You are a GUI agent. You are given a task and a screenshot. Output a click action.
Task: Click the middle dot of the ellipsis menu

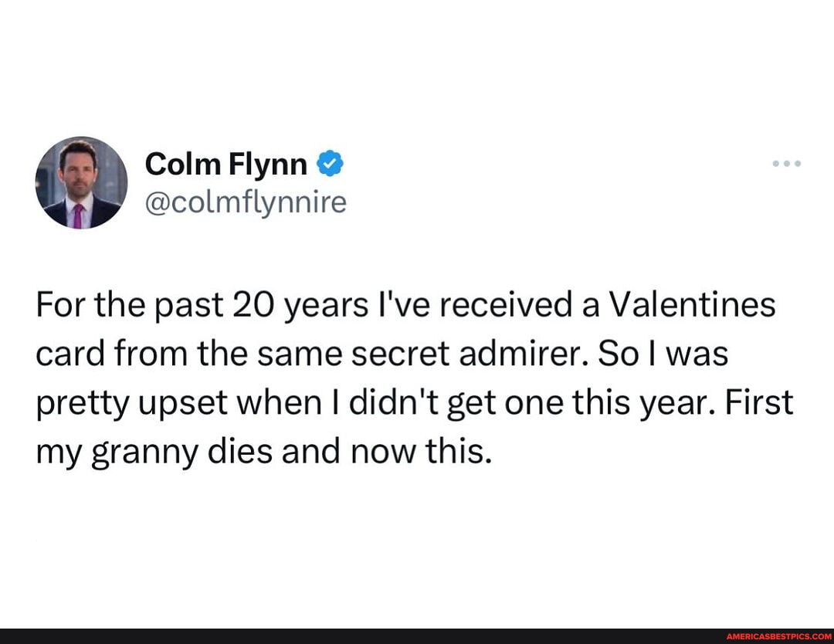tap(786, 163)
